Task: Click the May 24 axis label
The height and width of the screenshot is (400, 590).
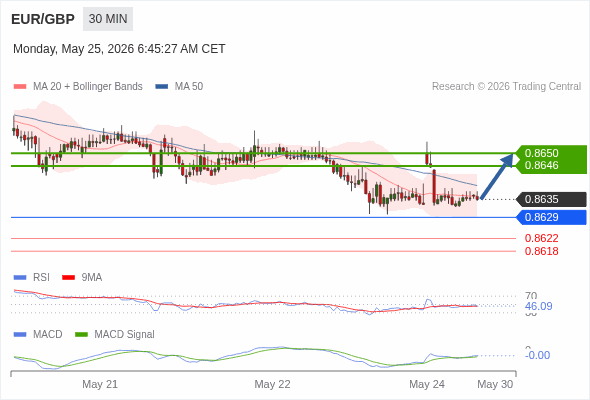Action: click(x=427, y=384)
